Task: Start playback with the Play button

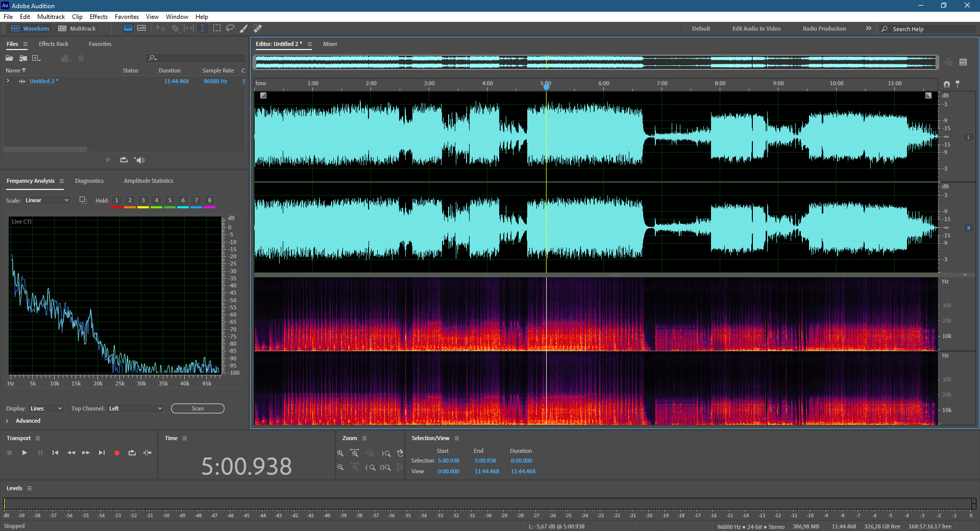Action: coord(24,453)
